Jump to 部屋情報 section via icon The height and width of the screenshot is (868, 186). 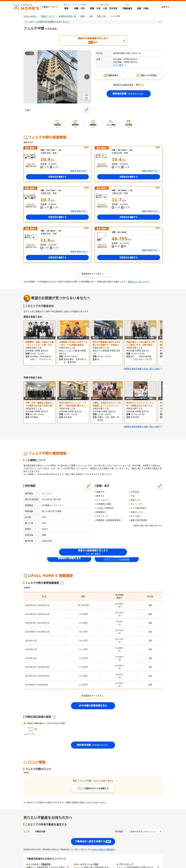[57, 124]
